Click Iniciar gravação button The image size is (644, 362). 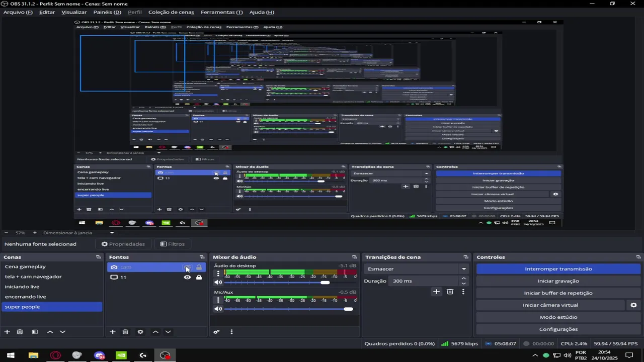(558, 281)
